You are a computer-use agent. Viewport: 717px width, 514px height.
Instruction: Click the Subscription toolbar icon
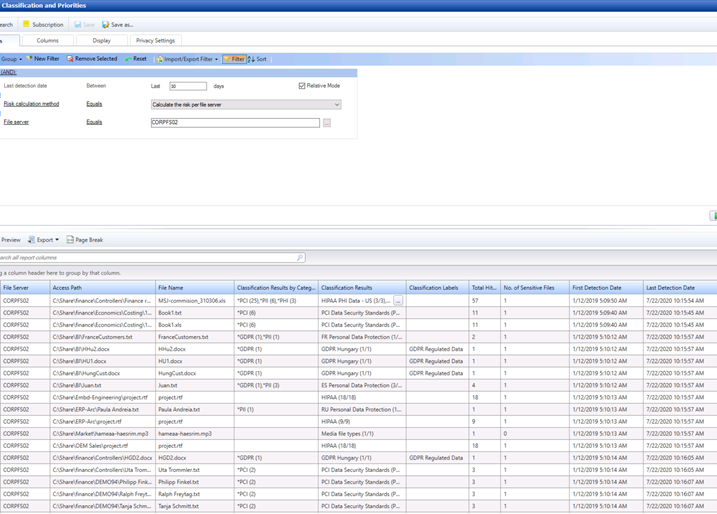27,24
